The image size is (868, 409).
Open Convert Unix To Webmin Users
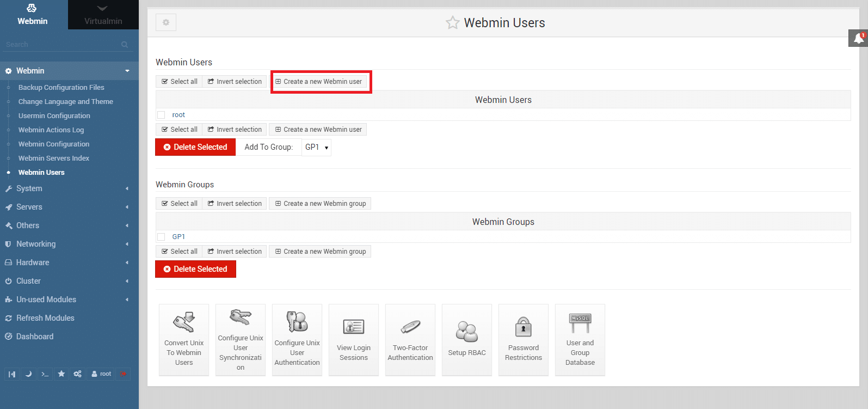[184, 340]
